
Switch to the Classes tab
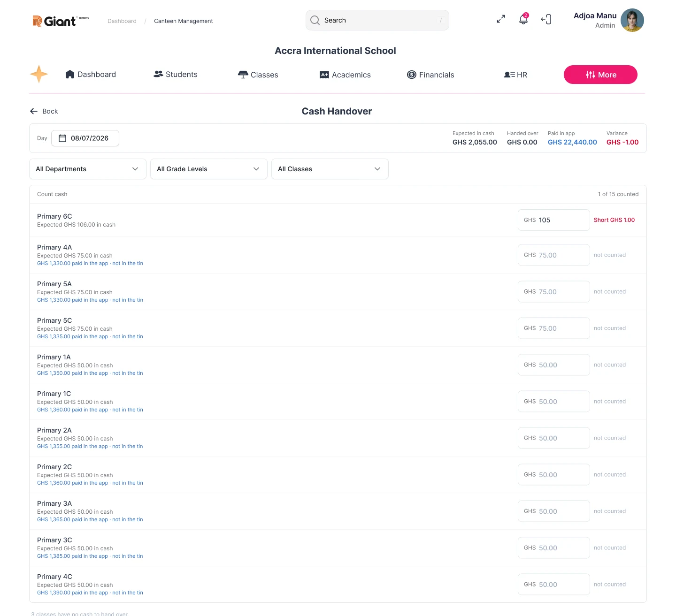258,75
